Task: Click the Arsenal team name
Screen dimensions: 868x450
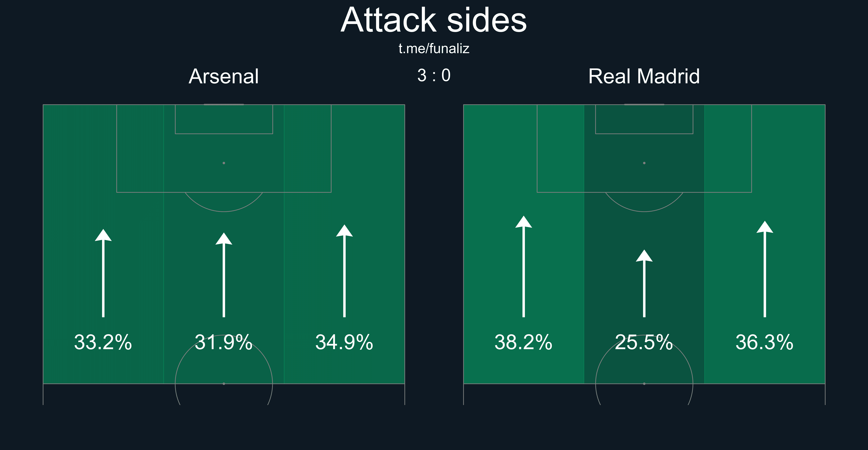Action: [x=224, y=76]
